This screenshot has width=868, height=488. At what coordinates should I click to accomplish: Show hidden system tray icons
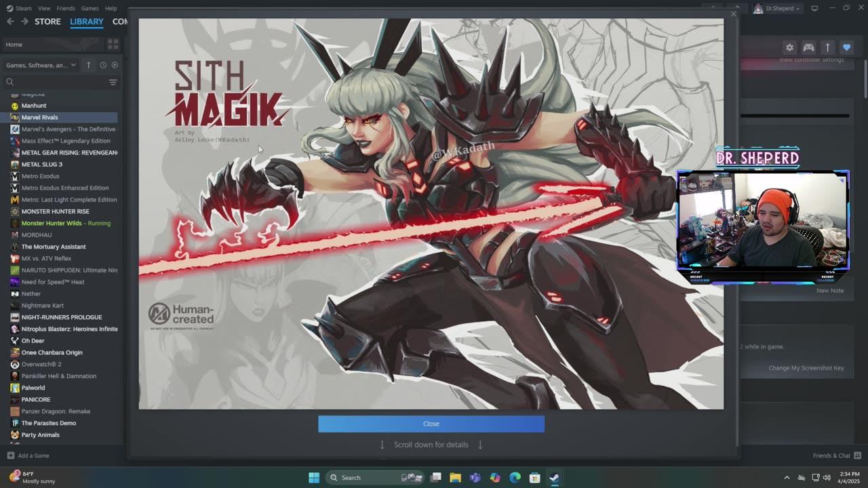tap(787, 477)
